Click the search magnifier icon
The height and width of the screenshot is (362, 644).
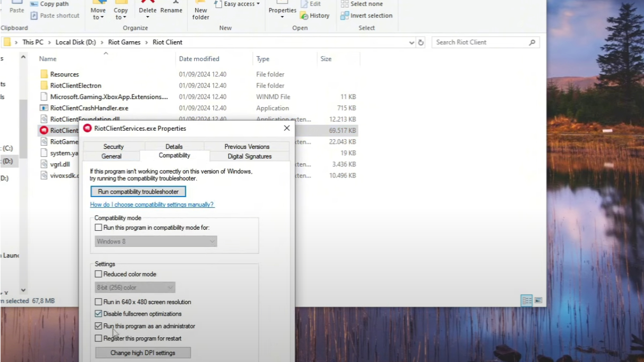(x=532, y=42)
